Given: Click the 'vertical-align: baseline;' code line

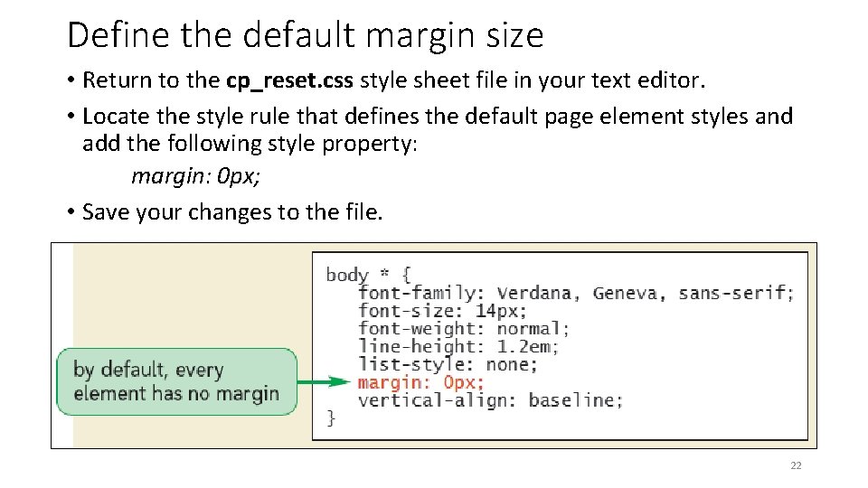Looking at the screenshot, I should click(490, 400).
